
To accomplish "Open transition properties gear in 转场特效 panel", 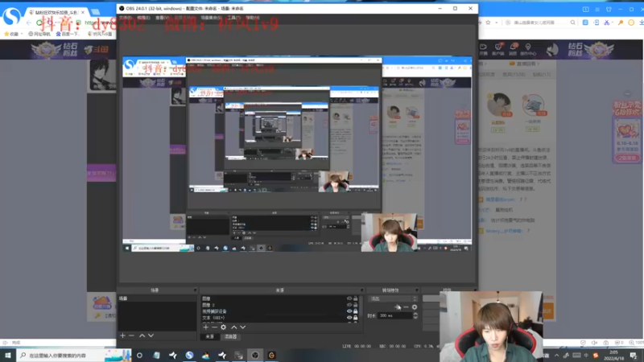I will [415, 306].
